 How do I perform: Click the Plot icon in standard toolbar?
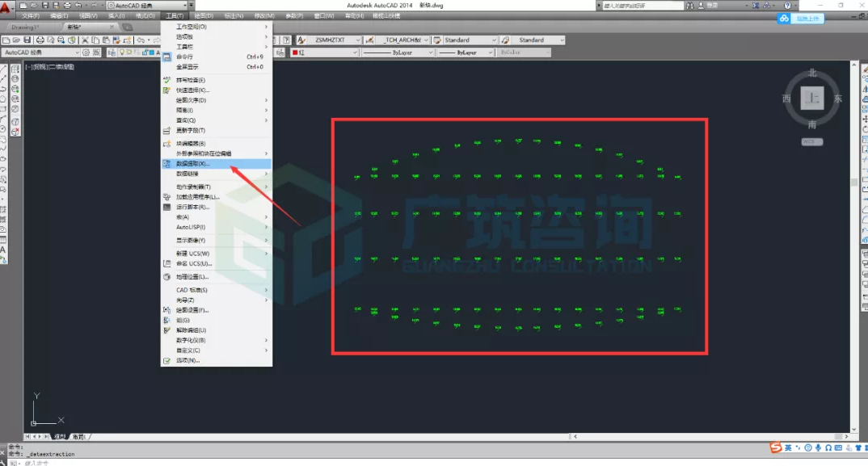(40, 40)
